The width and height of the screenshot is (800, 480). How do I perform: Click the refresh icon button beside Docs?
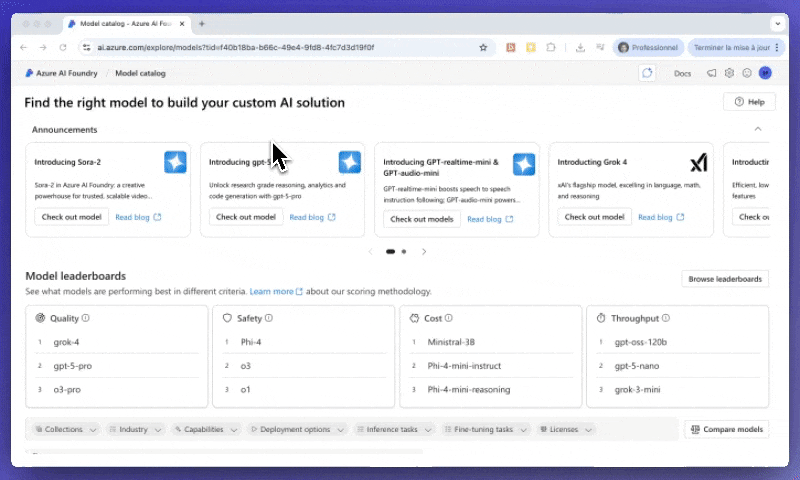point(647,73)
